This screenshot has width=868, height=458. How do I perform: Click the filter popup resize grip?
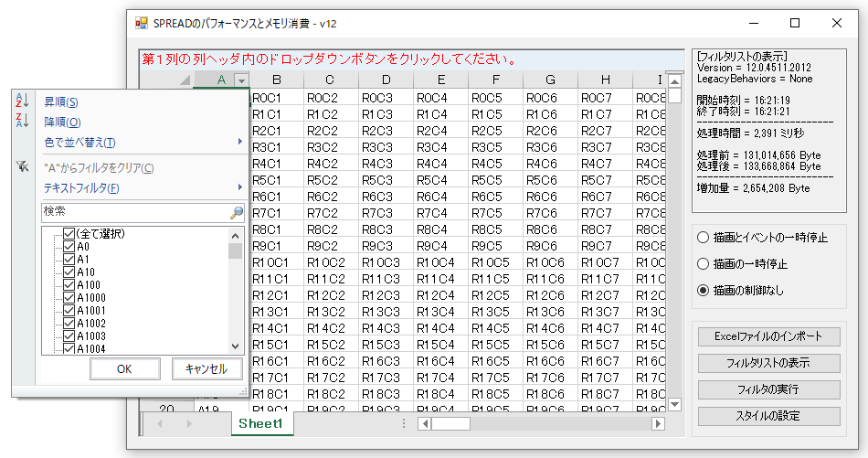[x=242, y=391]
